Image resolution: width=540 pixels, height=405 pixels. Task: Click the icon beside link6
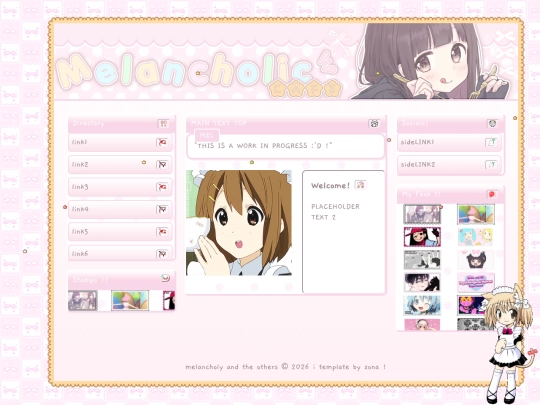162,254
